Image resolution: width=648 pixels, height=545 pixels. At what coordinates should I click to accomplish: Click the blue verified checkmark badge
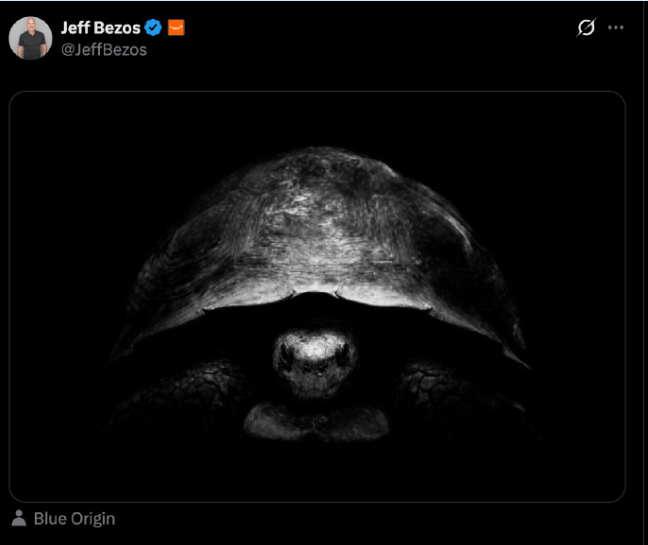coord(153,28)
